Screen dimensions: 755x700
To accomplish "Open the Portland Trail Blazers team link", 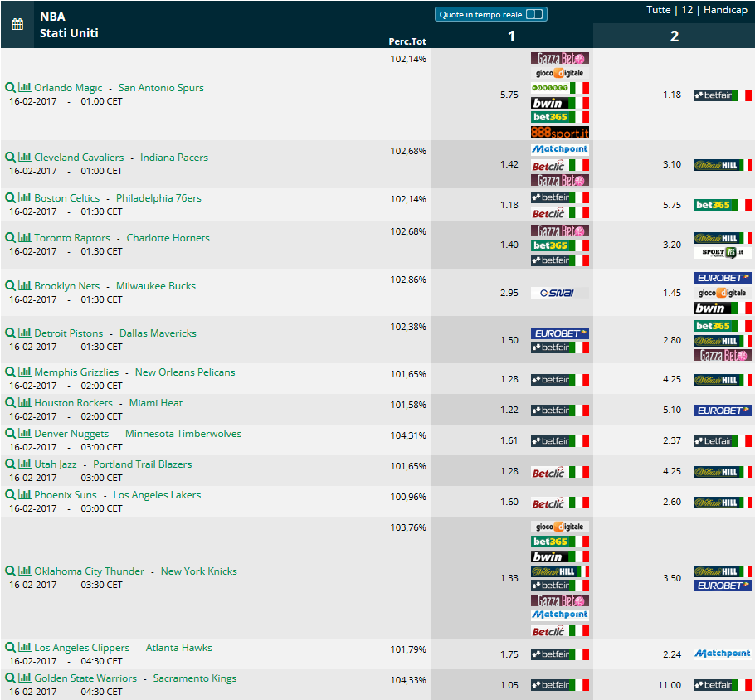I will 142,464.
